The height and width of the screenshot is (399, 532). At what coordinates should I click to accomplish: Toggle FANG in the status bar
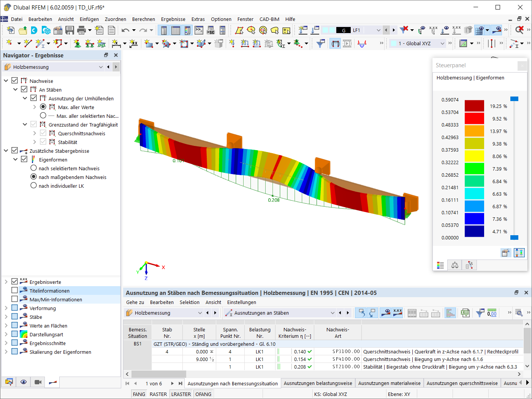pos(139,394)
